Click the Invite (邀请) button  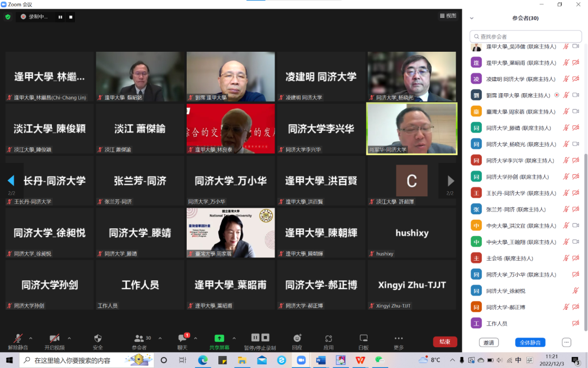pos(488,342)
